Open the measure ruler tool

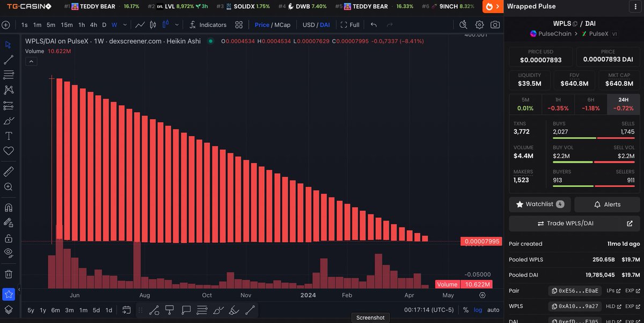click(8, 171)
